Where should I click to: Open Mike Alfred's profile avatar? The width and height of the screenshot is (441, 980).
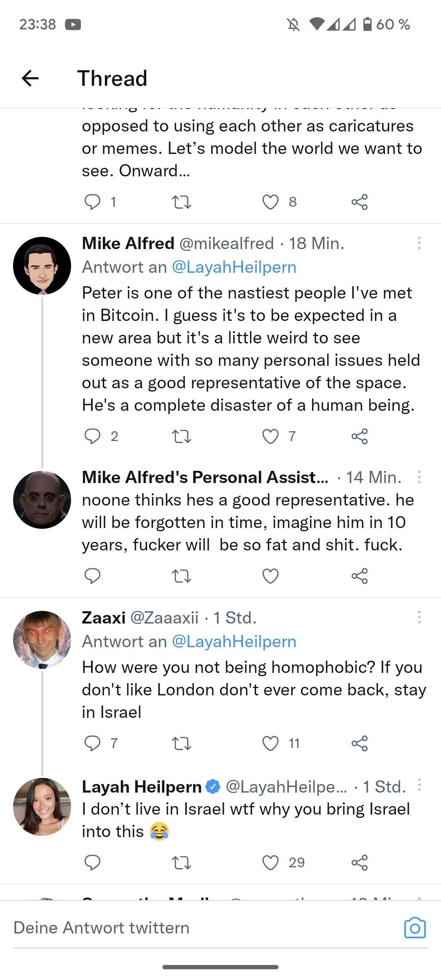coord(42,266)
